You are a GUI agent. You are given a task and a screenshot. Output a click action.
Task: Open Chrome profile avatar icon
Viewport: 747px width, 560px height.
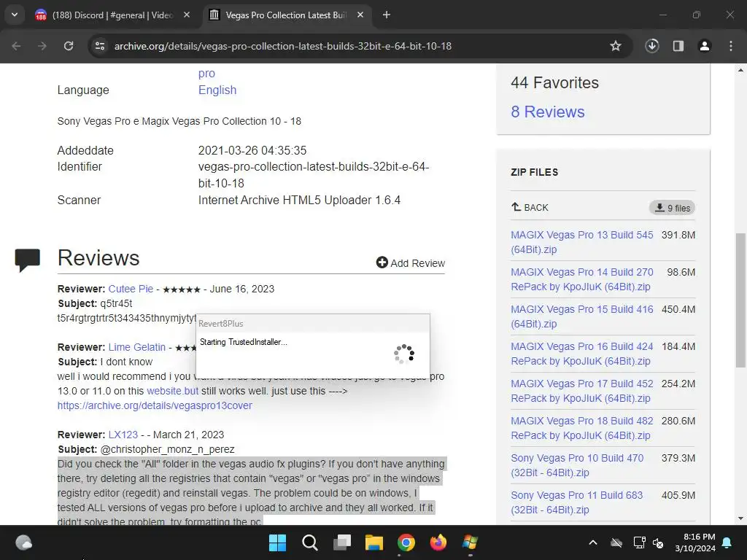(705, 46)
